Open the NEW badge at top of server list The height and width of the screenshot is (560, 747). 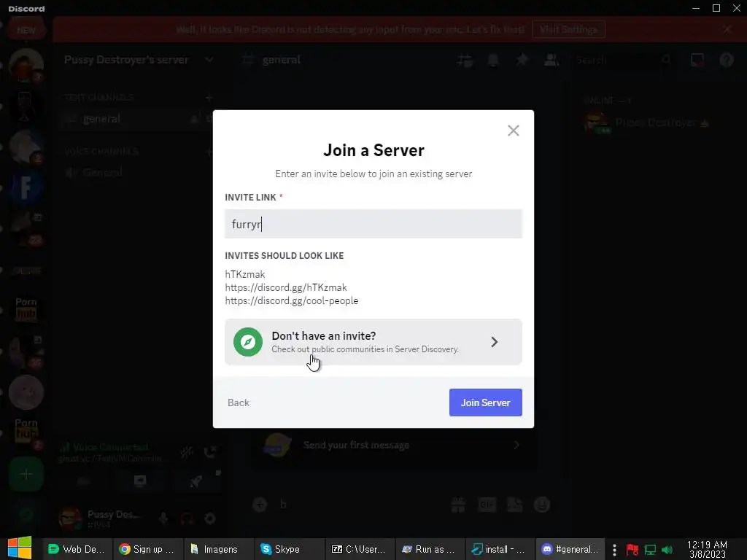tap(26, 30)
